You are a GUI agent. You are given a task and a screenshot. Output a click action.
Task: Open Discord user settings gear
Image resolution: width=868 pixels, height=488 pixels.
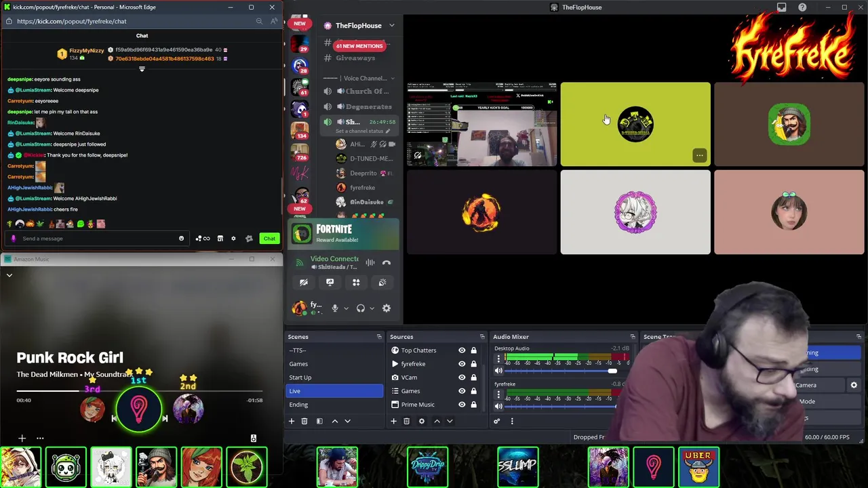click(x=387, y=308)
